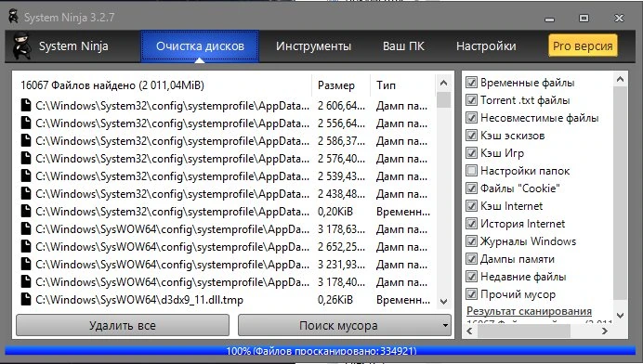Click file icon of the d3dx9_11.dll.tmp row

tap(26, 299)
